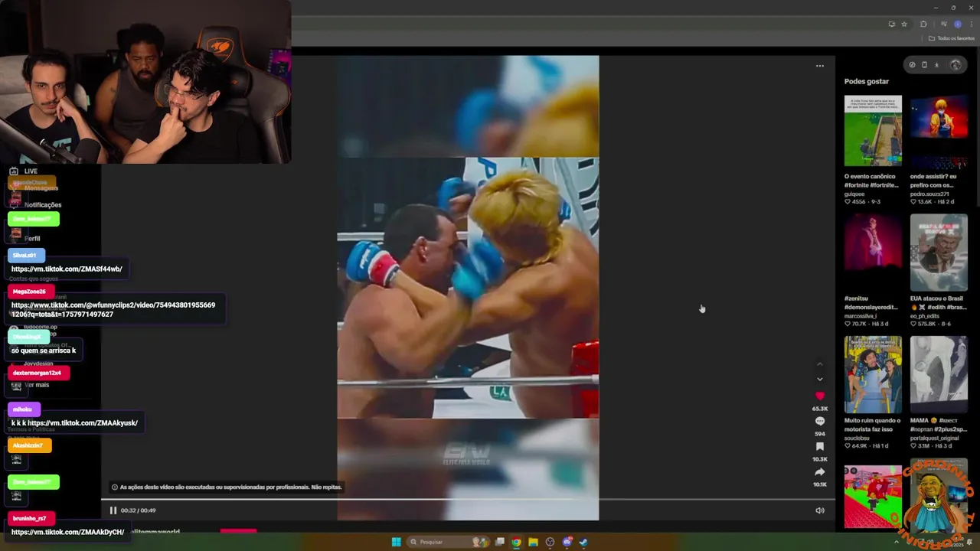Click the fight video player area
Viewport: 980px width, 551px height.
pos(468,287)
